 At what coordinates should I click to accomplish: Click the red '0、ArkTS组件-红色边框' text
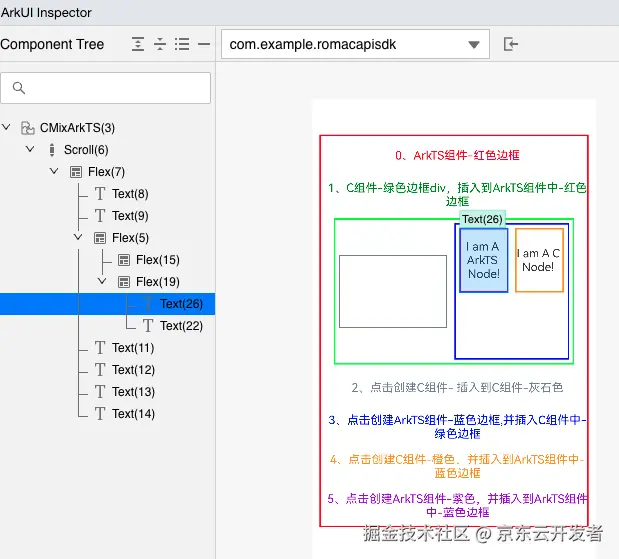[x=457, y=155]
